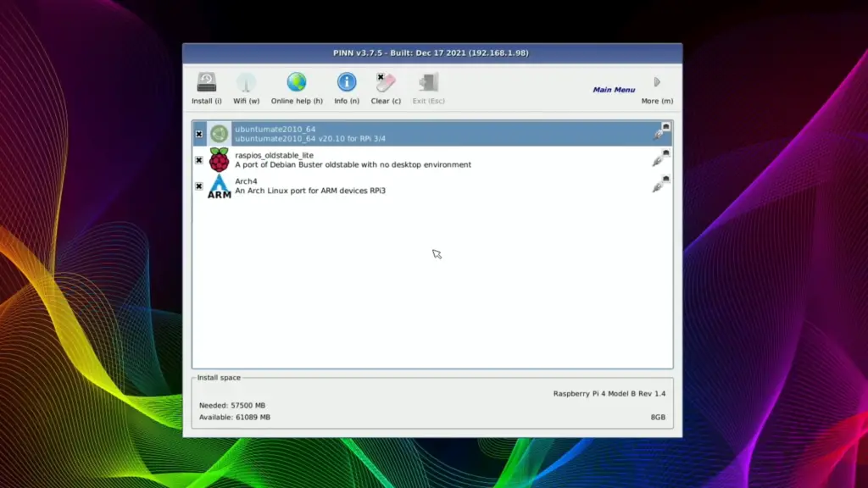This screenshot has height=488, width=868.
Task: Click the PINN v3.7.5 title bar
Action: (x=432, y=53)
